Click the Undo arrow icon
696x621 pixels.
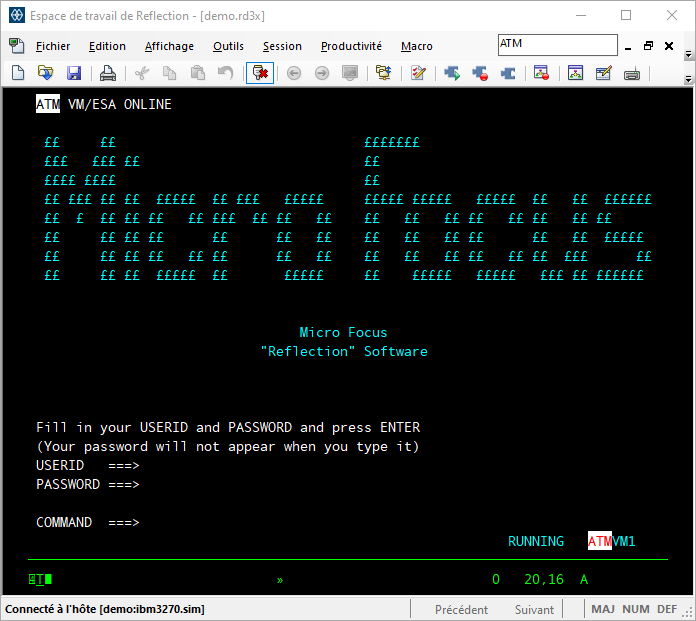[x=225, y=73]
